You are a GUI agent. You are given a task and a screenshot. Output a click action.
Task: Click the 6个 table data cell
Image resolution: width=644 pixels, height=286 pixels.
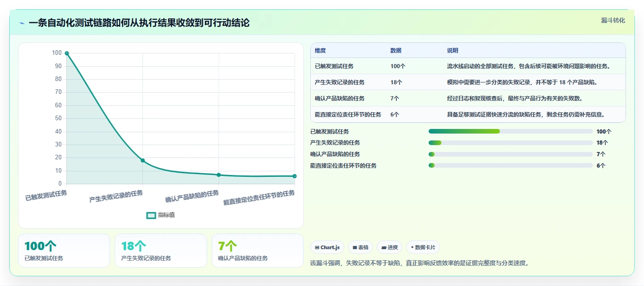(x=395, y=115)
